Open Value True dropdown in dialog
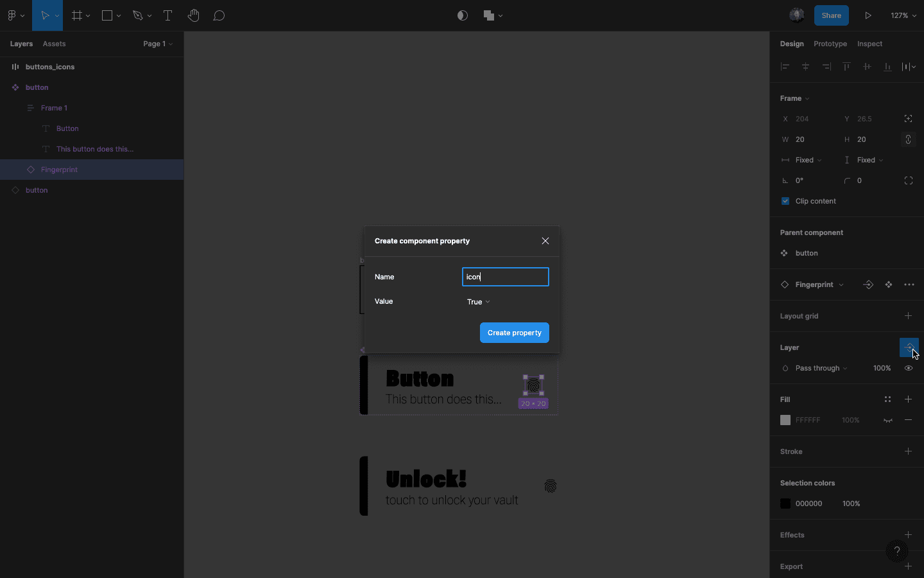Image resolution: width=924 pixels, height=578 pixels. tap(479, 302)
